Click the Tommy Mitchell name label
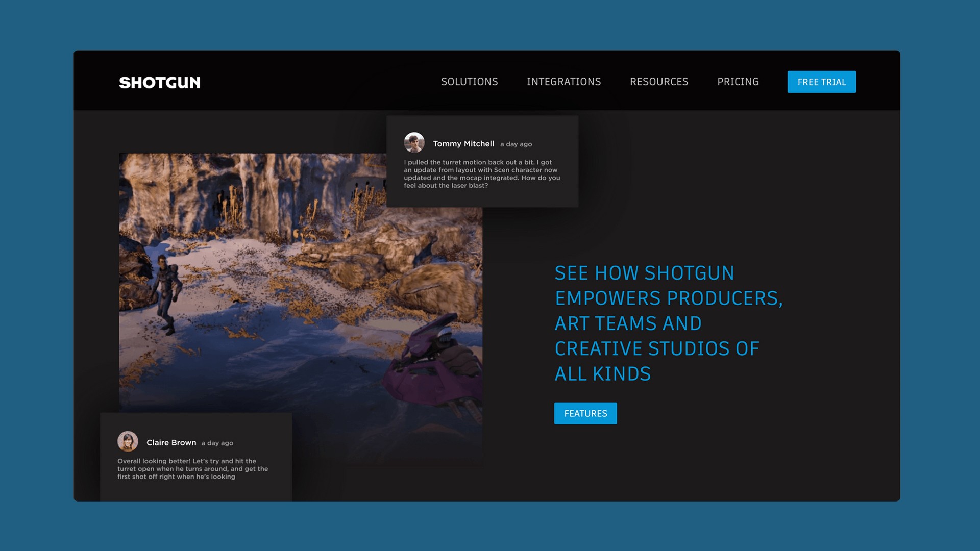Image resolution: width=980 pixels, height=551 pixels. [x=463, y=144]
